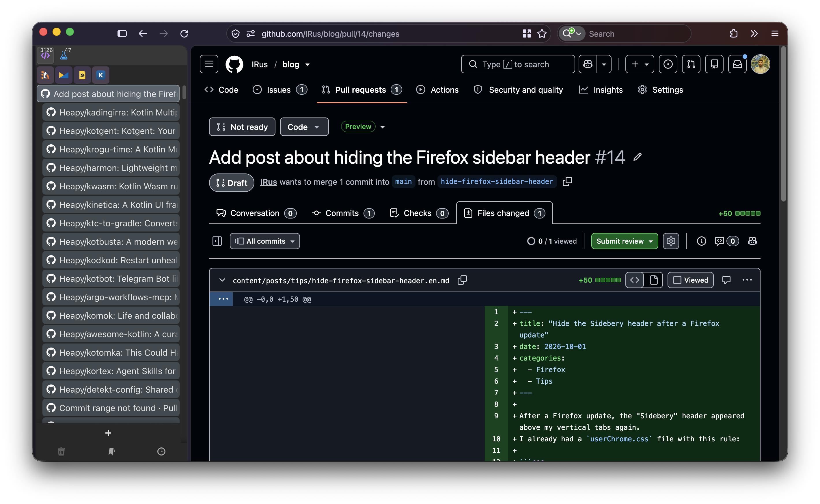820x504 pixels.
Task: Open the Sidebery history clock icon
Action: tap(161, 451)
